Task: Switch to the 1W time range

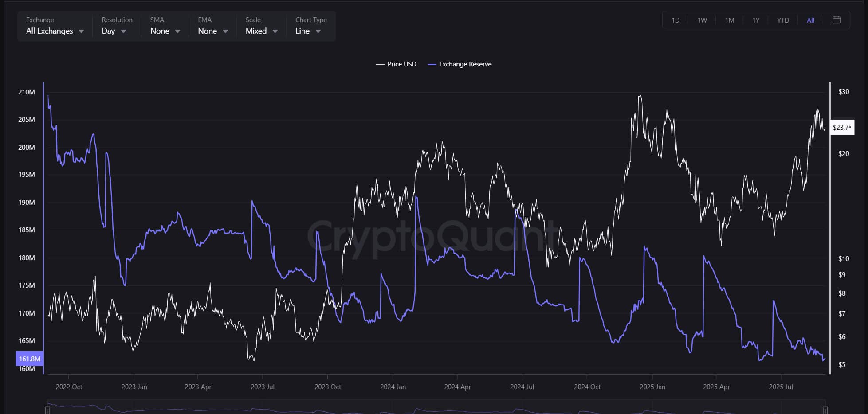Action: click(x=702, y=20)
